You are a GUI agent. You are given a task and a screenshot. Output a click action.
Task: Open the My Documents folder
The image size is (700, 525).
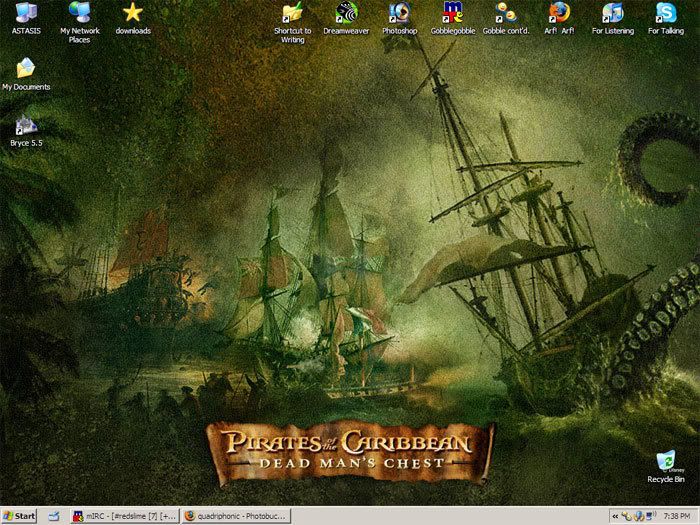(x=26, y=69)
